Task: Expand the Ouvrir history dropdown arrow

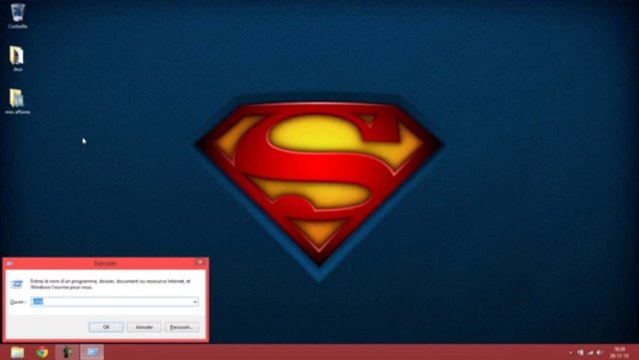Action: (195, 302)
